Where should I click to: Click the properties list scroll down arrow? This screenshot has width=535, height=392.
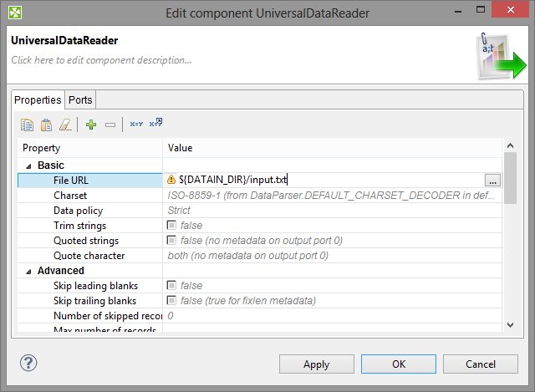click(509, 324)
